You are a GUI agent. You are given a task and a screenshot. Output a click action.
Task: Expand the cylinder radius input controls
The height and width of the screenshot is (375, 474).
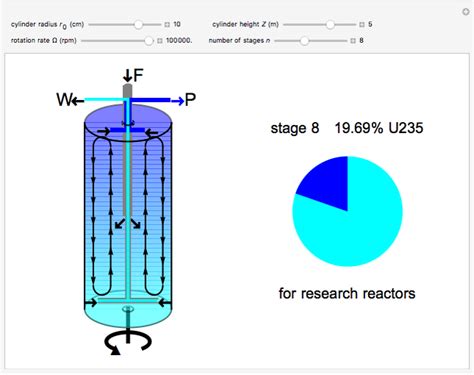167,24
